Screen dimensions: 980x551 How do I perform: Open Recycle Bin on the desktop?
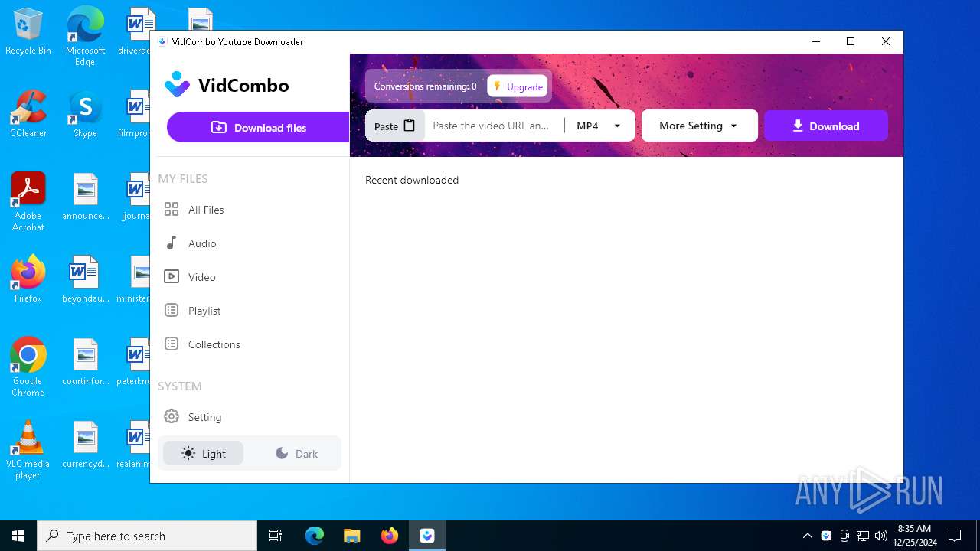(28, 33)
